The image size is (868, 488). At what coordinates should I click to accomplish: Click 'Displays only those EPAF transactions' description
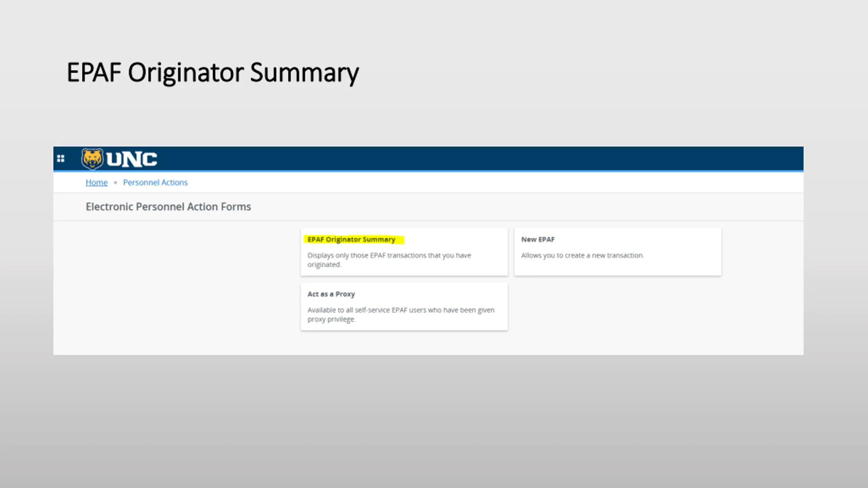click(x=389, y=260)
